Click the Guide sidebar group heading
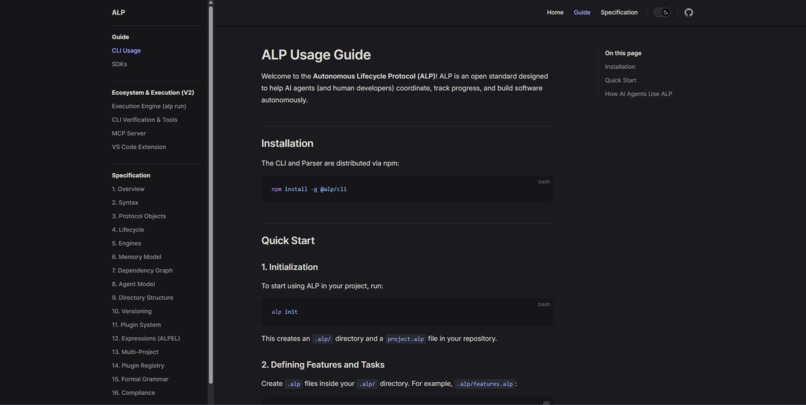806x405 pixels. coord(120,37)
